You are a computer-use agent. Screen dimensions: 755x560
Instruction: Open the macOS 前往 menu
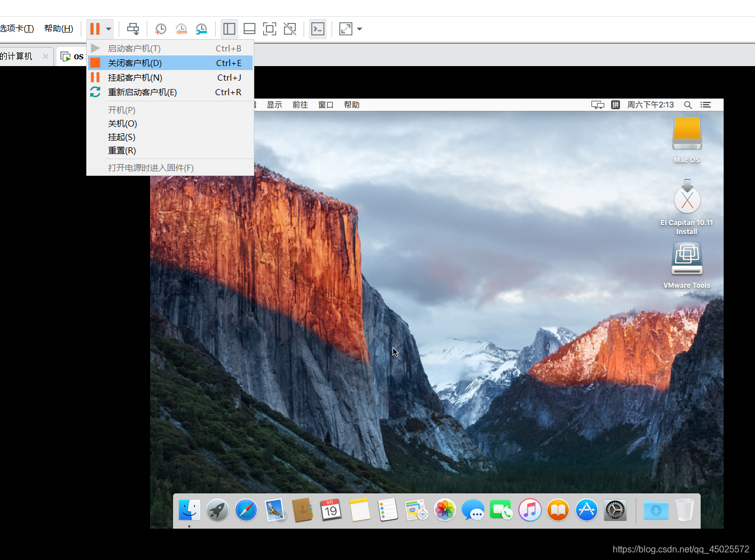(x=300, y=105)
